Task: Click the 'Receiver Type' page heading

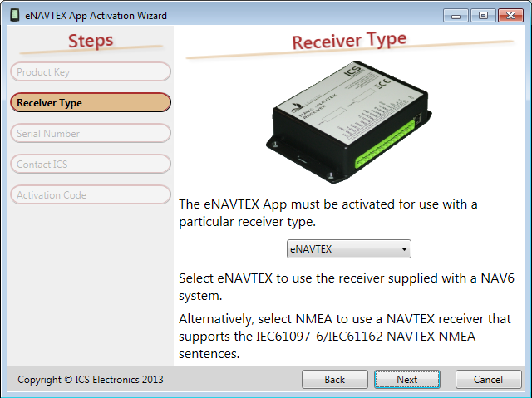Action: pyautogui.click(x=349, y=41)
